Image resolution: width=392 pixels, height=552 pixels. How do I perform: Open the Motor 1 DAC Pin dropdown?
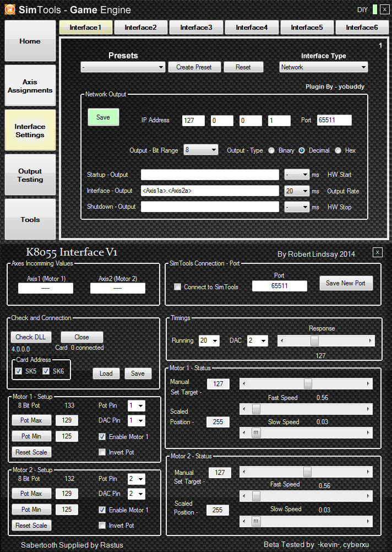tap(137, 420)
